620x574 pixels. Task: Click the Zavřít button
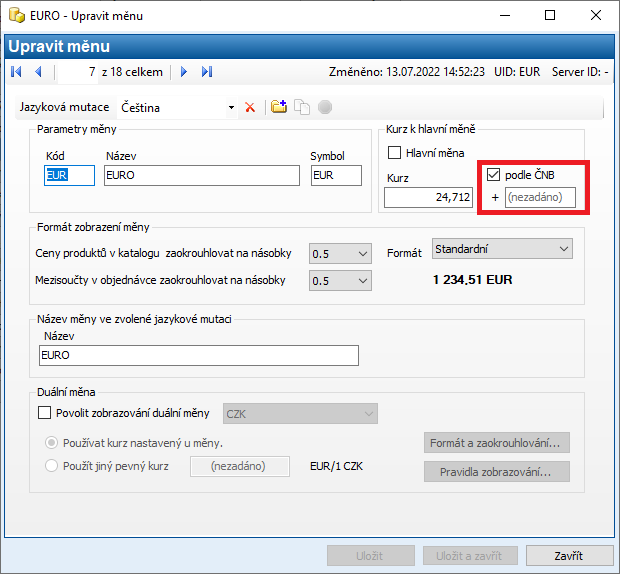point(555,556)
